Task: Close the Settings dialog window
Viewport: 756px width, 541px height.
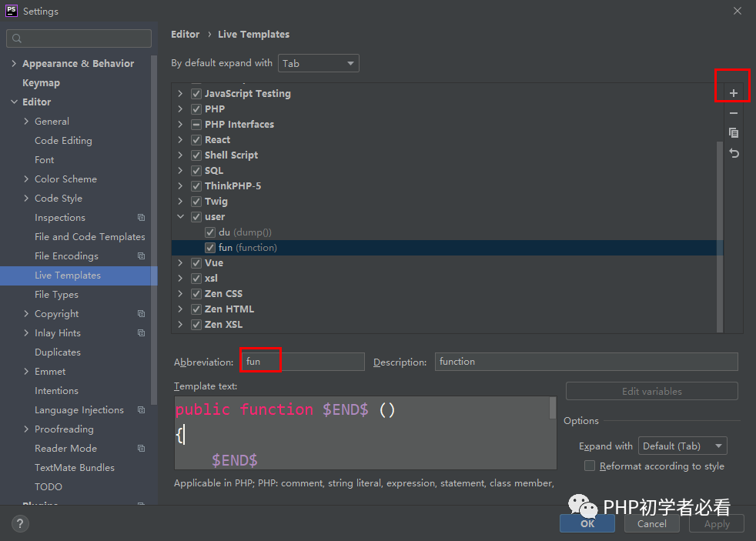Action: click(738, 11)
